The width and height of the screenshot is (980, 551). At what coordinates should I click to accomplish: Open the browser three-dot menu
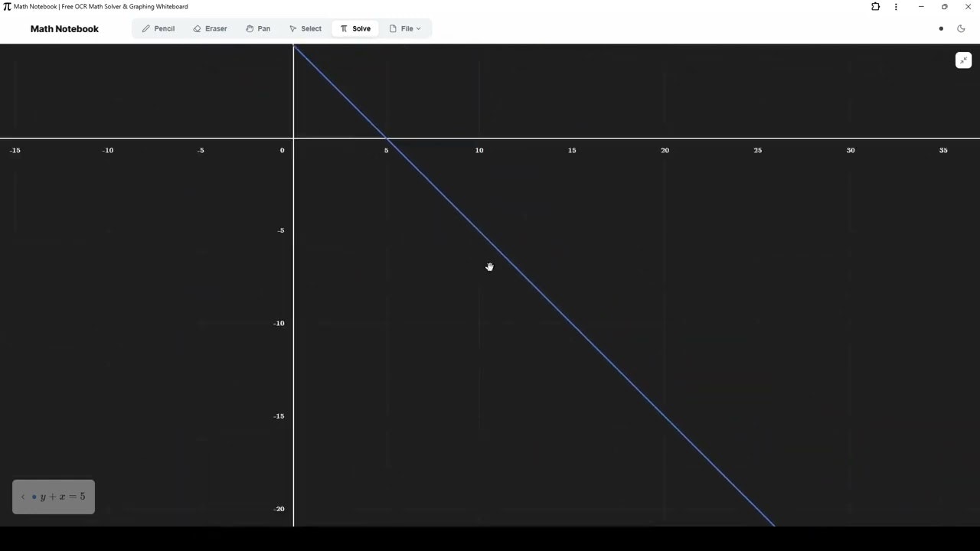pyautogui.click(x=896, y=7)
